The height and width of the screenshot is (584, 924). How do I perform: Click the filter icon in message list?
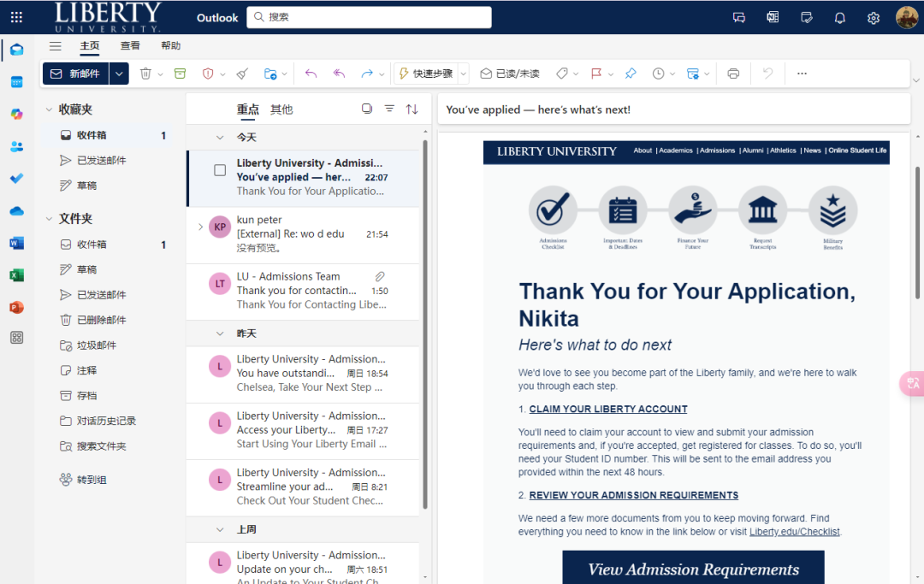click(x=389, y=109)
